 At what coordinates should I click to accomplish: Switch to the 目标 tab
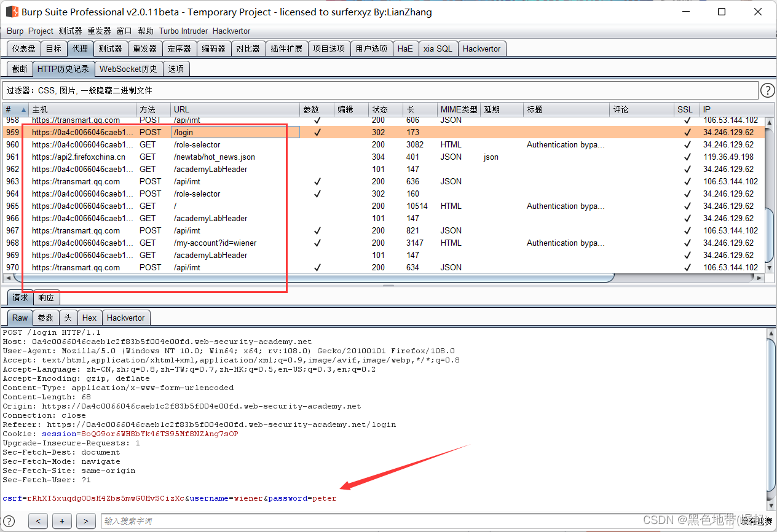coord(53,49)
